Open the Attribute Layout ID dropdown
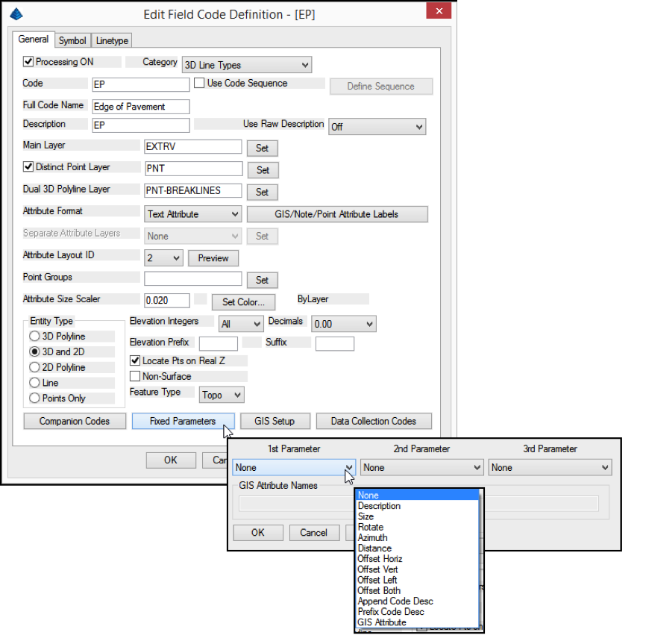The image size is (646, 644). pos(163,258)
